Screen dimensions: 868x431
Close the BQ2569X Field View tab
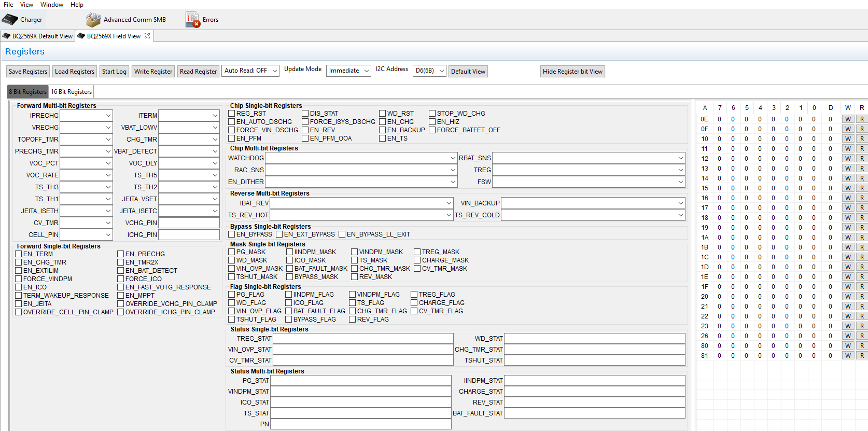147,36
